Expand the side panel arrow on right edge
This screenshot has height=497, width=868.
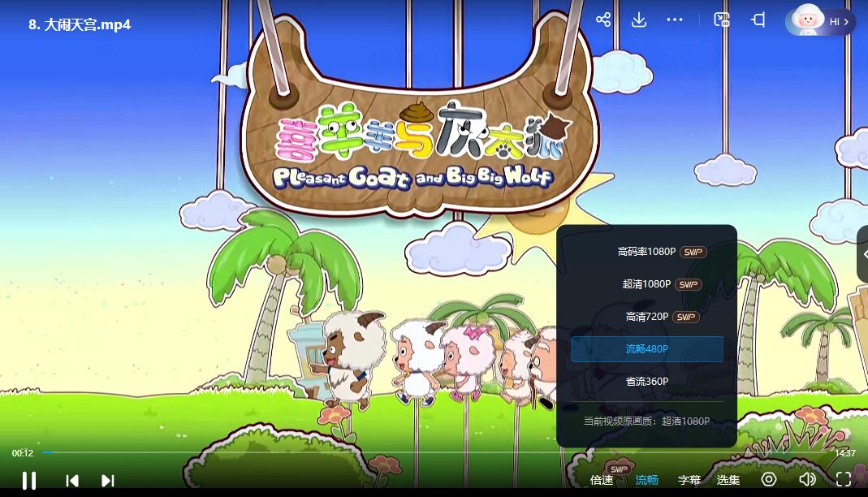click(864, 254)
